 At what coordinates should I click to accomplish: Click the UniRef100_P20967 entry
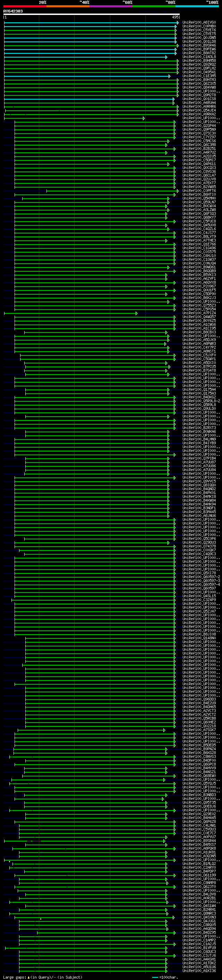coord(199,286)
